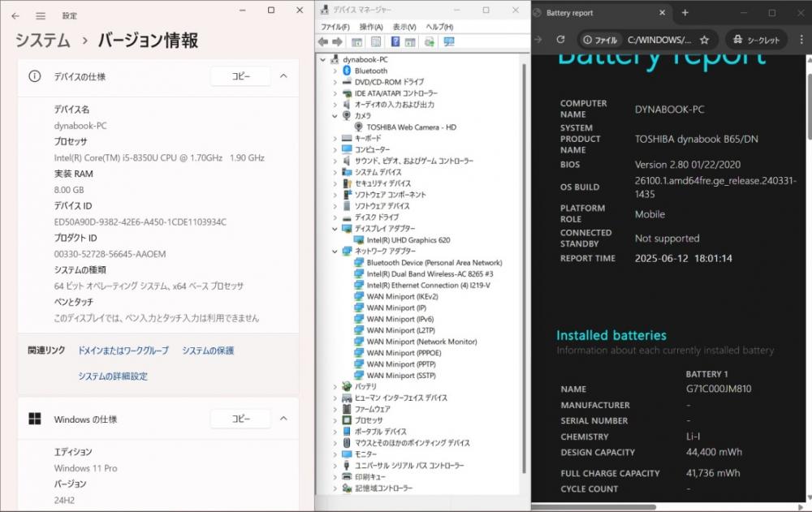Click the browser horizontal scrollbar
Viewport: 812px width, 512px height.
pos(594,507)
